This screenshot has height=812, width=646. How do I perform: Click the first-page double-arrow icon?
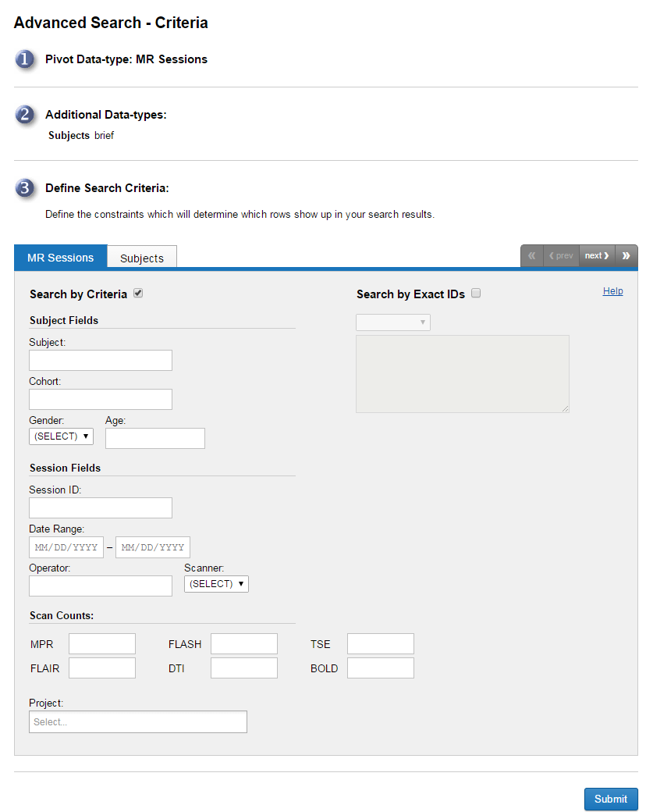pyautogui.click(x=531, y=255)
